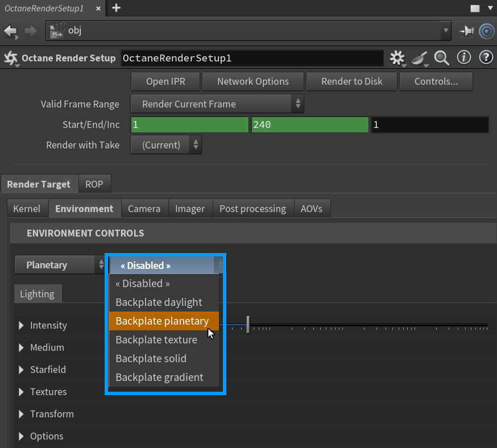Viewport: 497px width, 448px height.
Task: Open the Planetary environment type dropdown
Action: point(60,265)
